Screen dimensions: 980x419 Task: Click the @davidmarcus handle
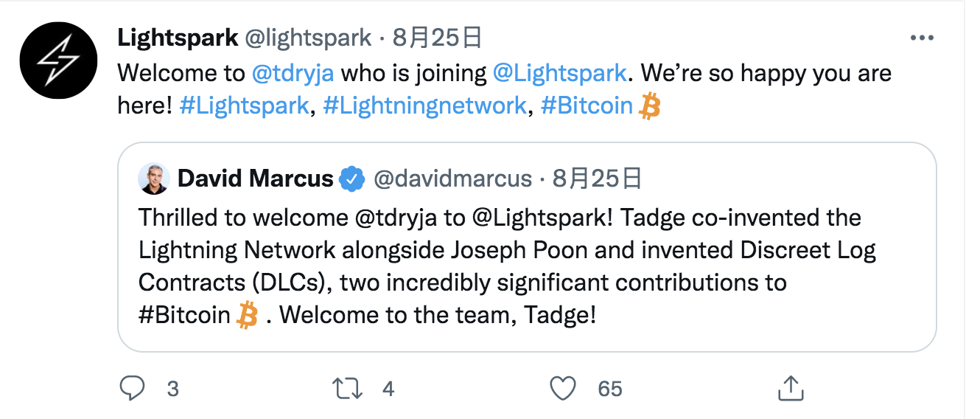pyautogui.click(x=452, y=179)
